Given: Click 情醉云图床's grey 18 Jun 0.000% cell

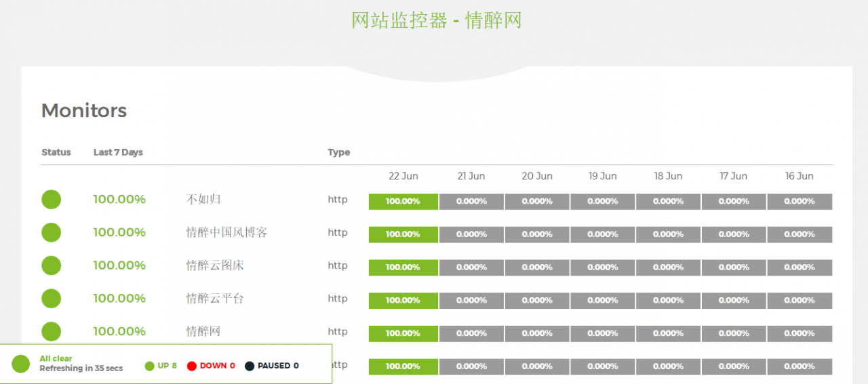Looking at the screenshot, I should click(x=669, y=268).
